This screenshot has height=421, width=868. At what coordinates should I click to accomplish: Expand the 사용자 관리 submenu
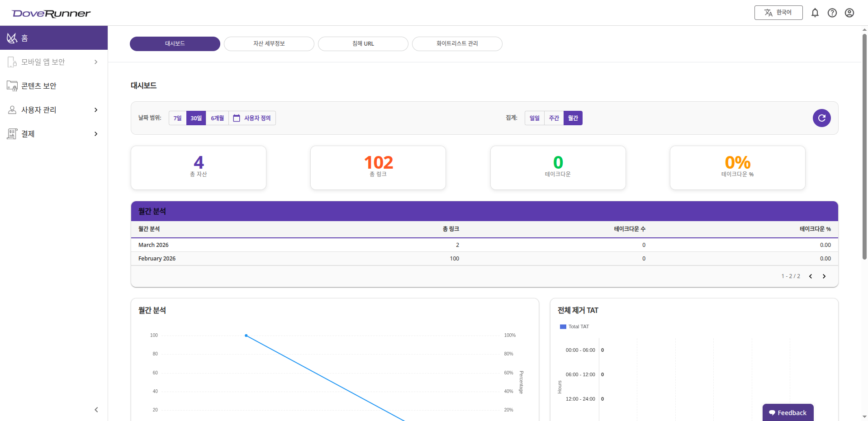pos(95,110)
